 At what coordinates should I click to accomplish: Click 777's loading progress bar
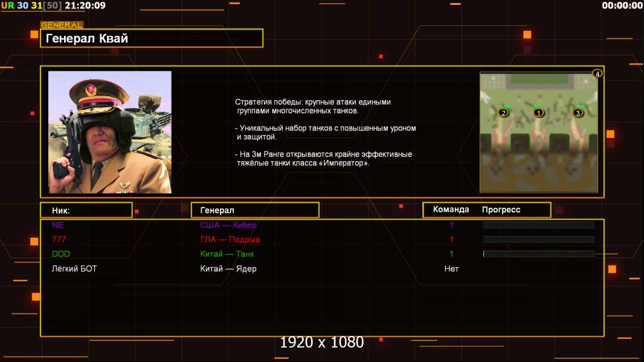click(539, 240)
